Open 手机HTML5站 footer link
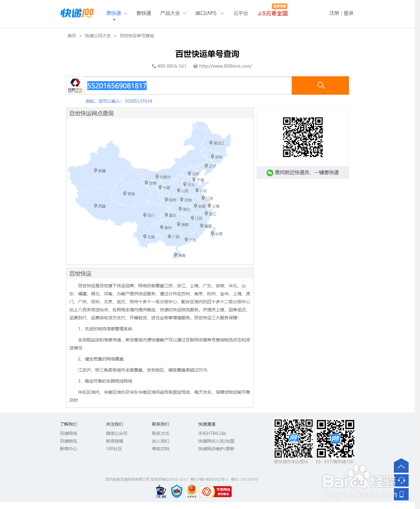This screenshot has height=509, width=420. point(212,433)
